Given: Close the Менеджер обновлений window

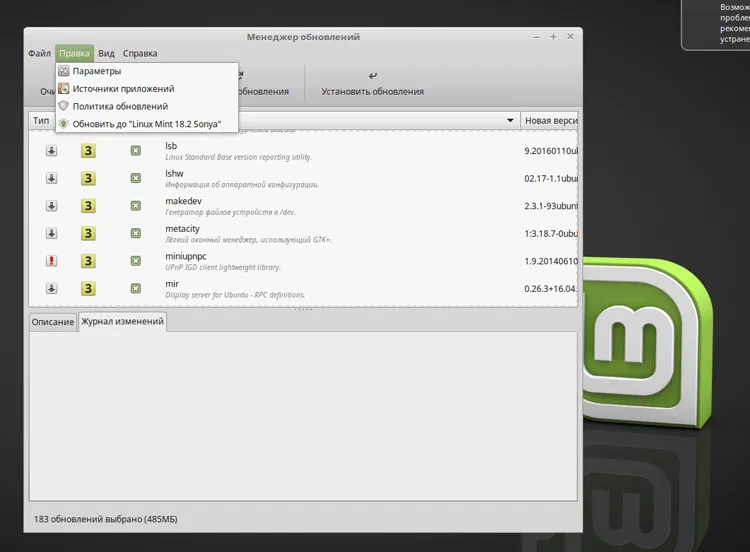Looking at the screenshot, I should tap(570, 36).
